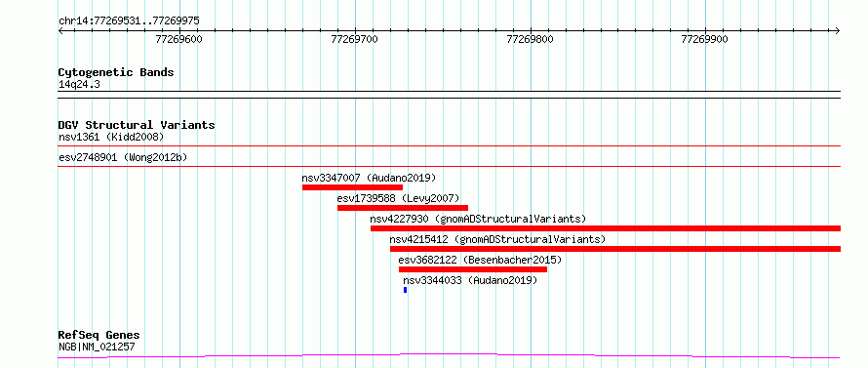Viewport: 868px width, 368px height.
Task: Select the nsv1361 (Kidd2008) variant line
Action: click(450, 146)
